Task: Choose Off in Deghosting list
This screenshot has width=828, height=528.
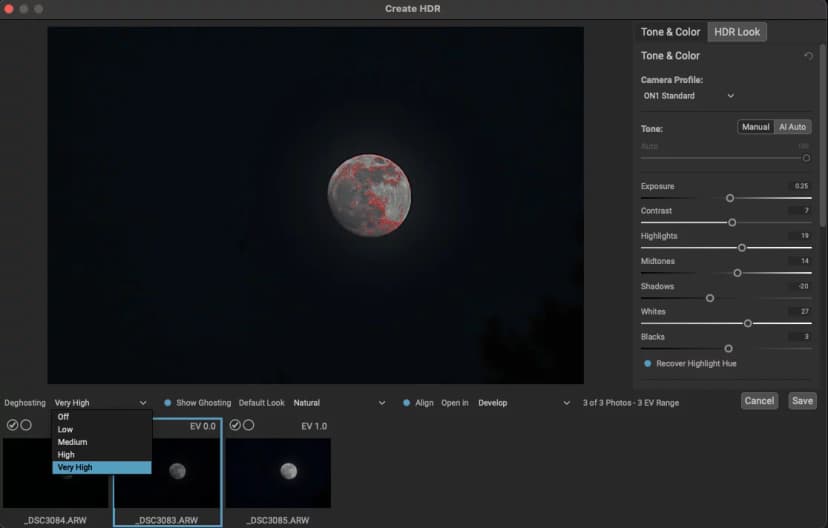Action: [102, 417]
